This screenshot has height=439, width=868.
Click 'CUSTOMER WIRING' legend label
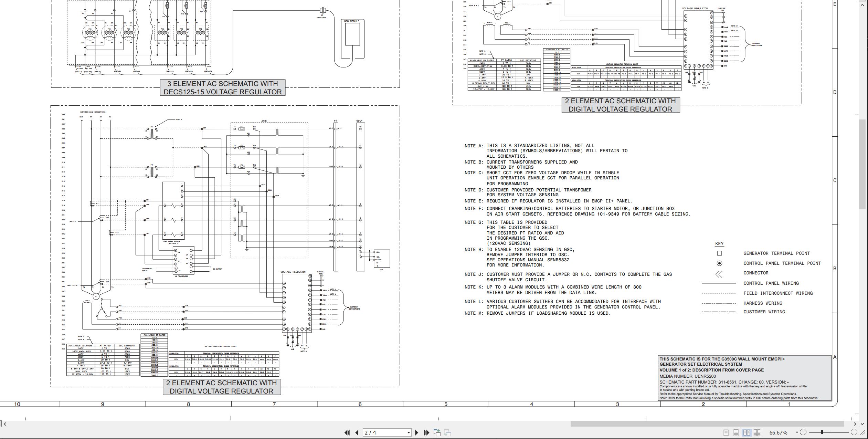click(764, 312)
